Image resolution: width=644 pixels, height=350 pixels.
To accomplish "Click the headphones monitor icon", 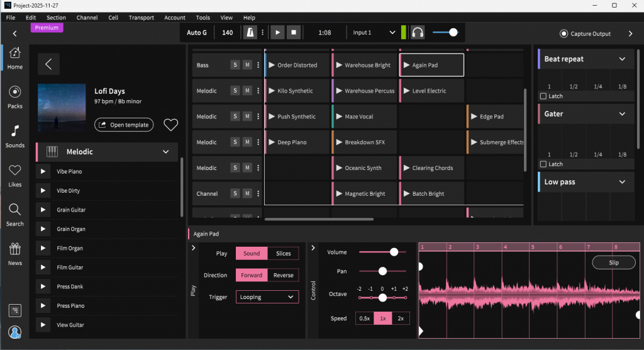I will (x=417, y=33).
